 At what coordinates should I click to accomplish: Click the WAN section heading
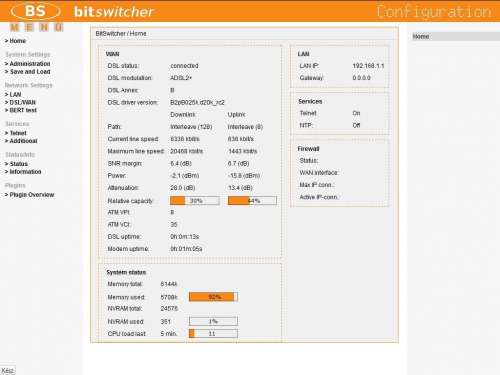(x=112, y=54)
